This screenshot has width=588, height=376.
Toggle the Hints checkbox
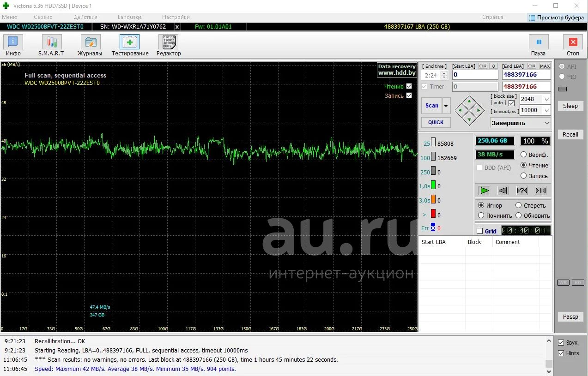(x=561, y=353)
